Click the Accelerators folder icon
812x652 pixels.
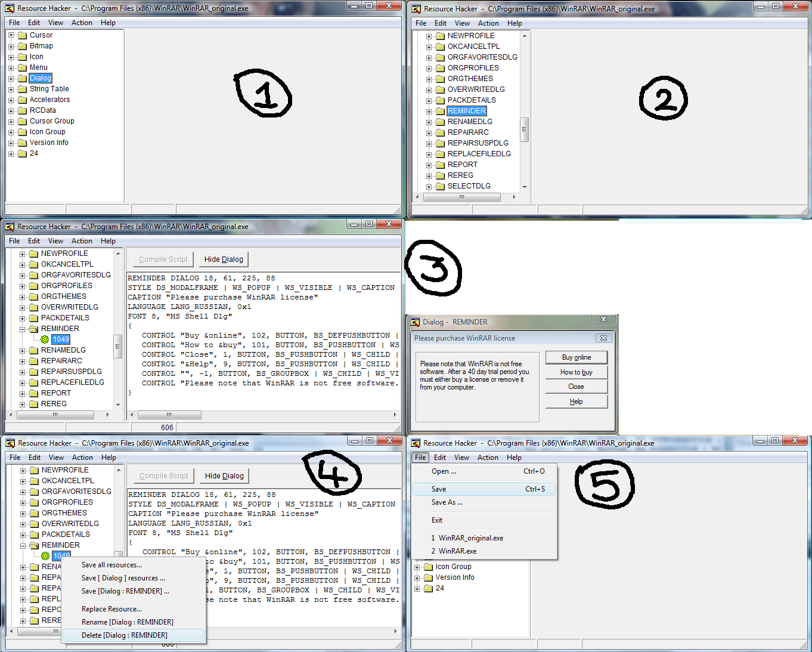[x=22, y=100]
